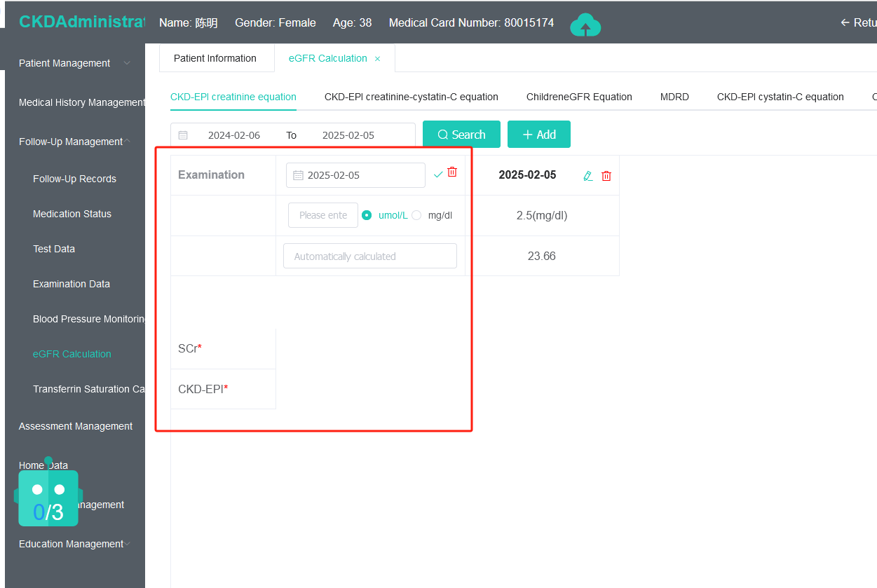Click the start date 2024-02-06
Image resolution: width=877 pixels, height=588 pixels.
click(234, 135)
